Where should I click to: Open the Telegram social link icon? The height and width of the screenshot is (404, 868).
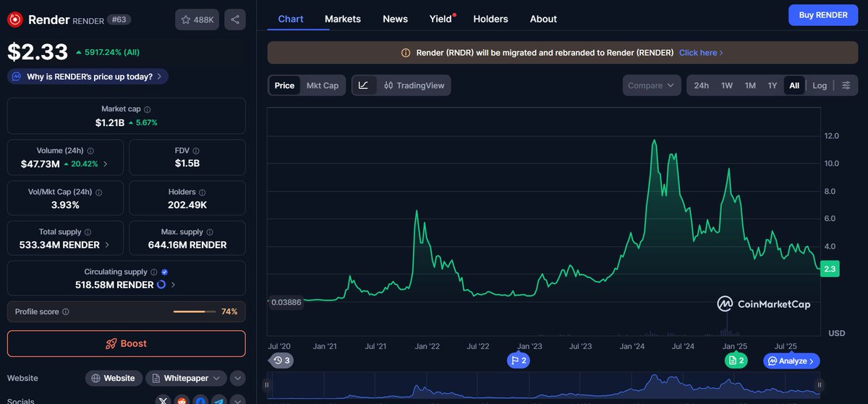pyautogui.click(x=218, y=400)
